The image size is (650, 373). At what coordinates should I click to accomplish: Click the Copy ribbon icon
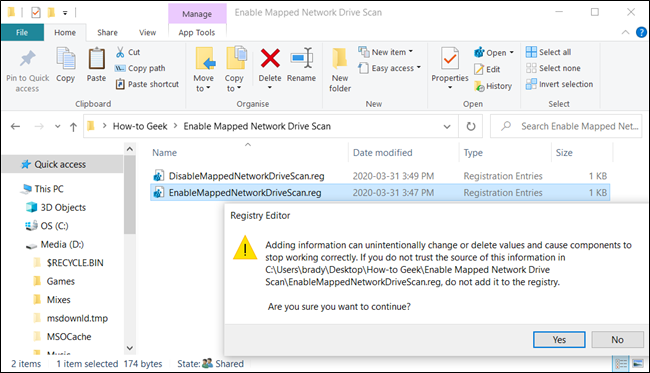click(65, 59)
